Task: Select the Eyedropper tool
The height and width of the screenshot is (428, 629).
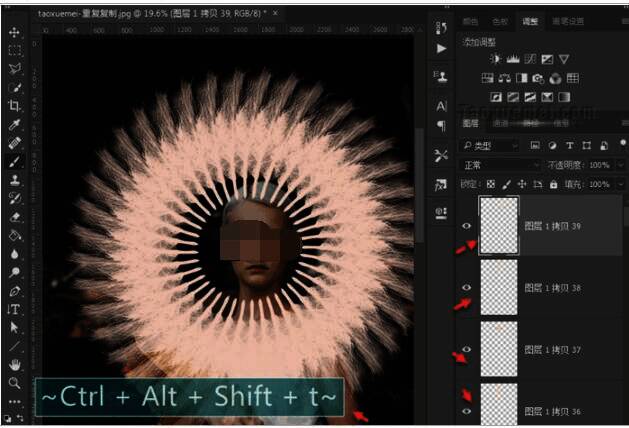Action: pos(14,124)
